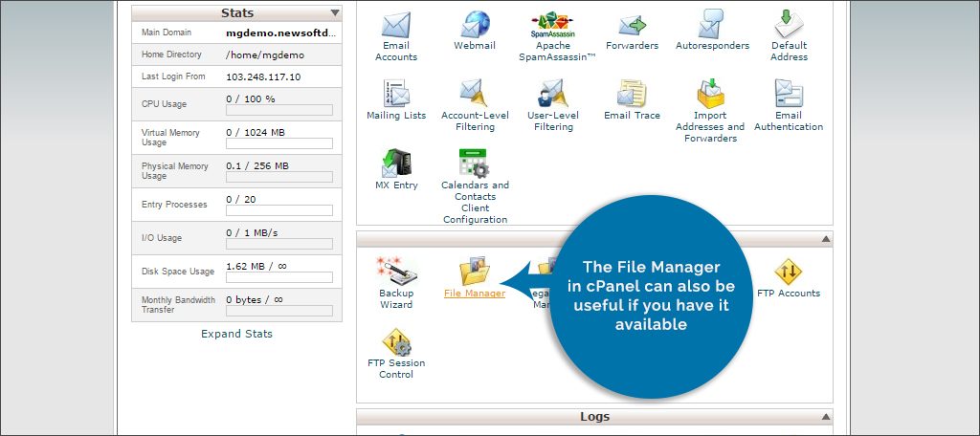Open Account-Level Filtering icon
The image size is (980, 436).
pyautogui.click(x=475, y=94)
